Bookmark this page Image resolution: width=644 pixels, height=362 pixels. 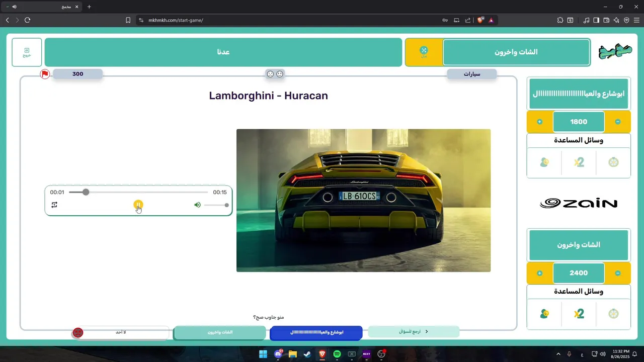128,20
